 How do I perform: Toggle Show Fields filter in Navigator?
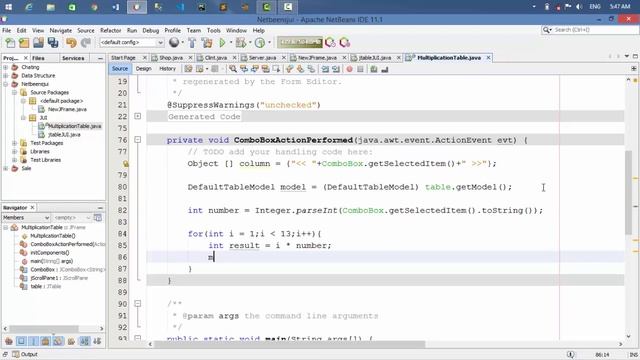[x=21, y=341]
